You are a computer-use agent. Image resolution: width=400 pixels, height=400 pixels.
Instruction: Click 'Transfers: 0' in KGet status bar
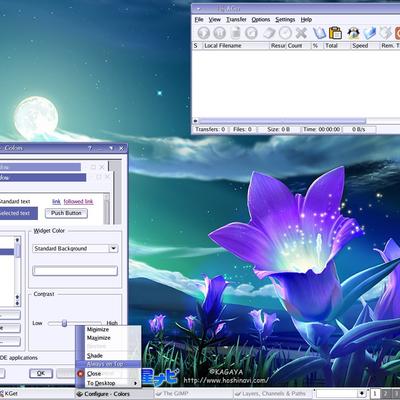point(210,129)
